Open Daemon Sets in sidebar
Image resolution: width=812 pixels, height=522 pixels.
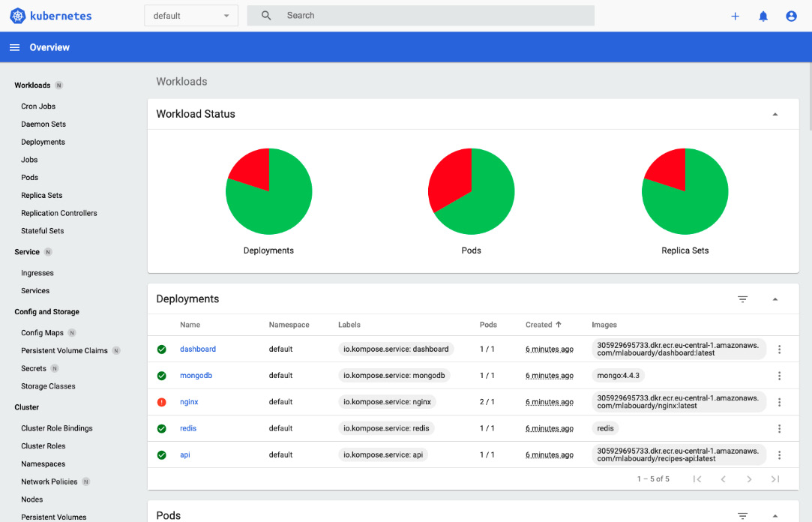click(x=43, y=124)
